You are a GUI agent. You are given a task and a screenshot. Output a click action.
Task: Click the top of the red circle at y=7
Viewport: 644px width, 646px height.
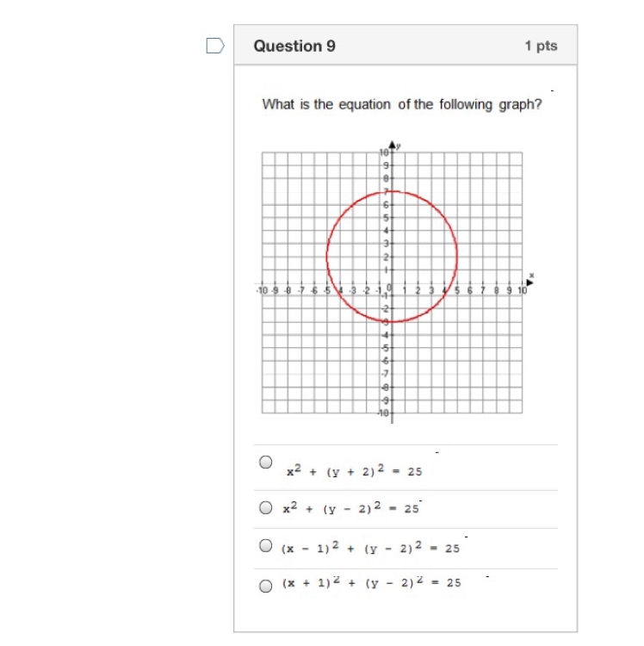point(392,191)
